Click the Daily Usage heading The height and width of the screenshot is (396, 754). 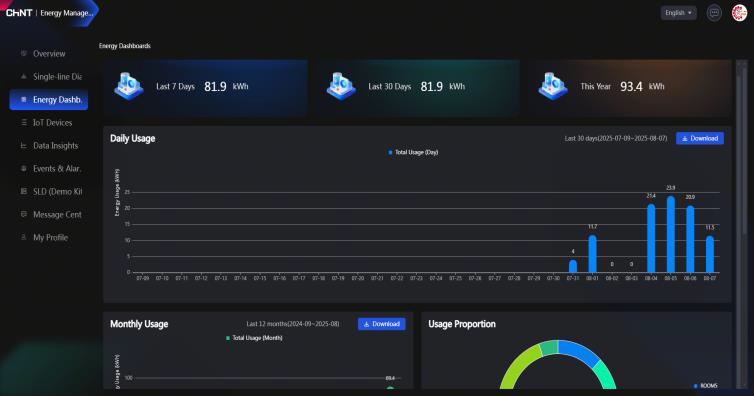pos(133,138)
